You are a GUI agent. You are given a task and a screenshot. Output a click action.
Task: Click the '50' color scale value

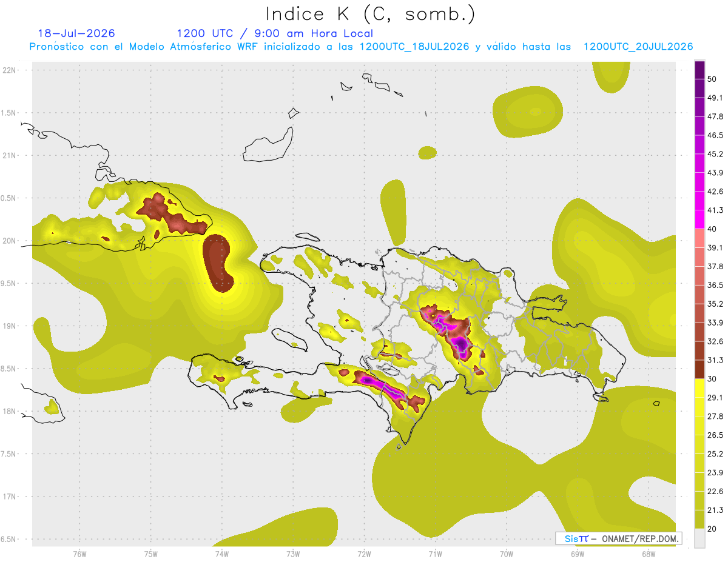point(712,79)
